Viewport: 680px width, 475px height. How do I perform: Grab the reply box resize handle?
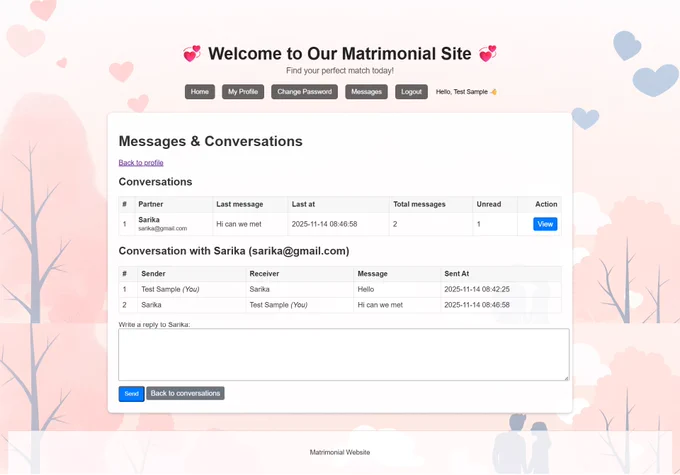(x=566, y=378)
